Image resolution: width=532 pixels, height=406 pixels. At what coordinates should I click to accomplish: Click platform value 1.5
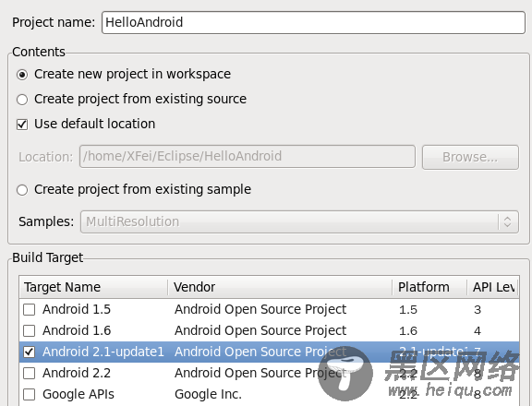(x=408, y=309)
